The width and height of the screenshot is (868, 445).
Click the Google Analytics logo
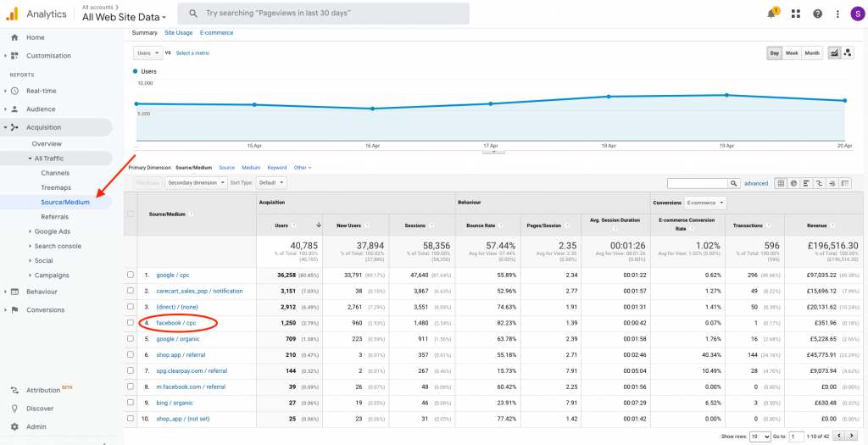point(12,14)
